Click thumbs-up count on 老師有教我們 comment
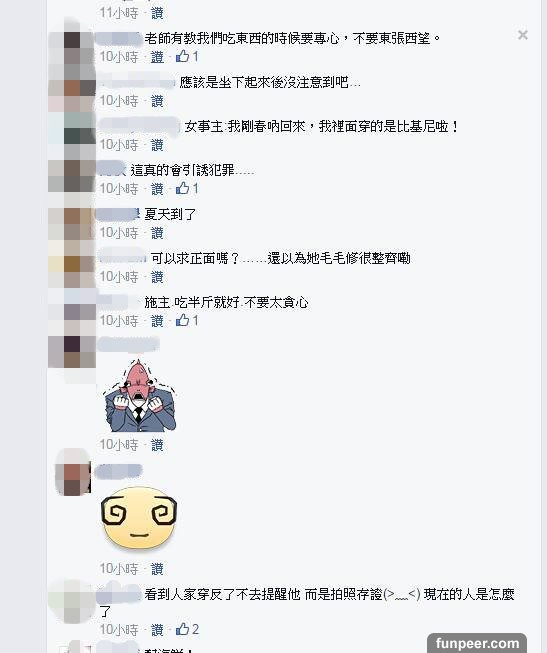 (187, 57)
